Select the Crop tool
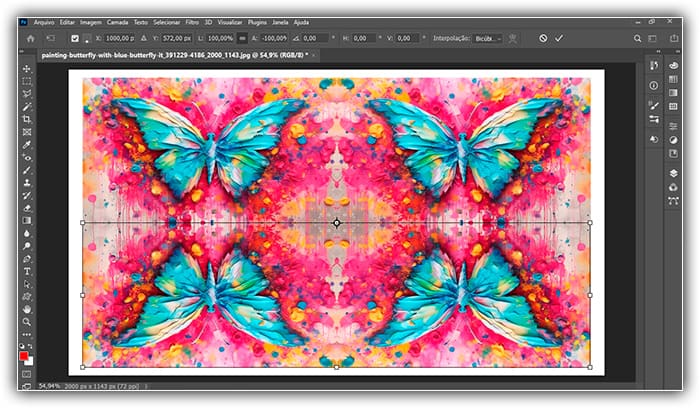Viewport: 700px width, 408px height. point(27,119)
